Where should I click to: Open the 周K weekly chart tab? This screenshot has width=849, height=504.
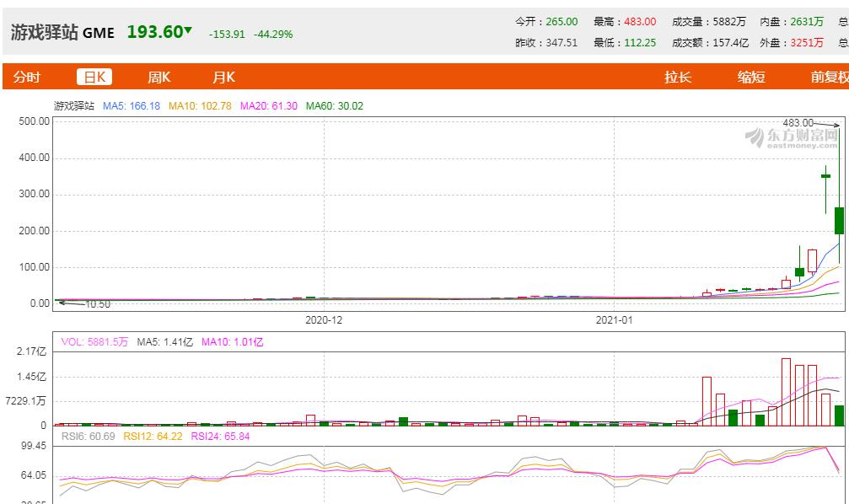[x=159, y=77]
